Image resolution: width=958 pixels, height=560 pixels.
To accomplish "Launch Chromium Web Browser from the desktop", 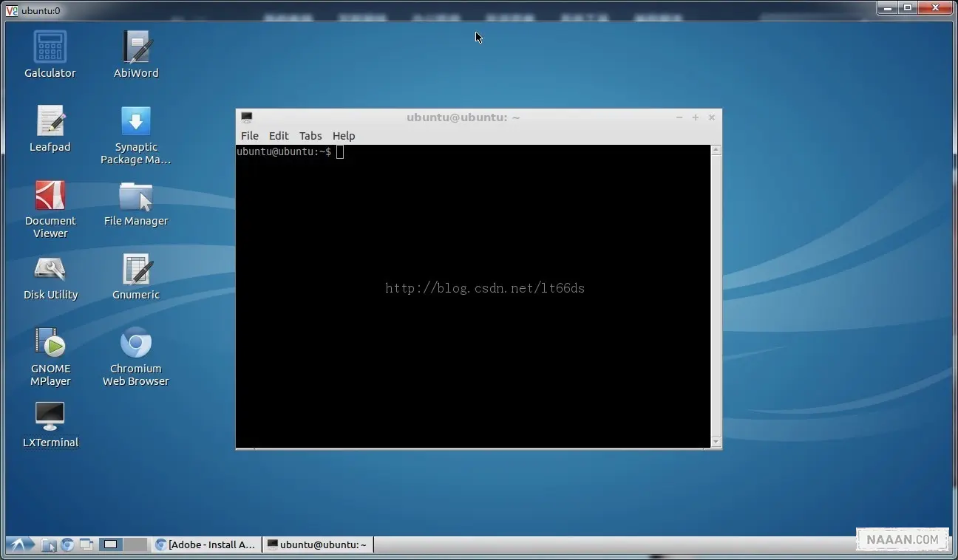I will [x=136, y=344].
